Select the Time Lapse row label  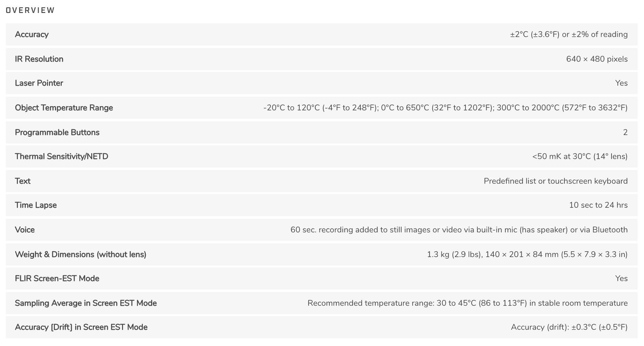[36, 205]
